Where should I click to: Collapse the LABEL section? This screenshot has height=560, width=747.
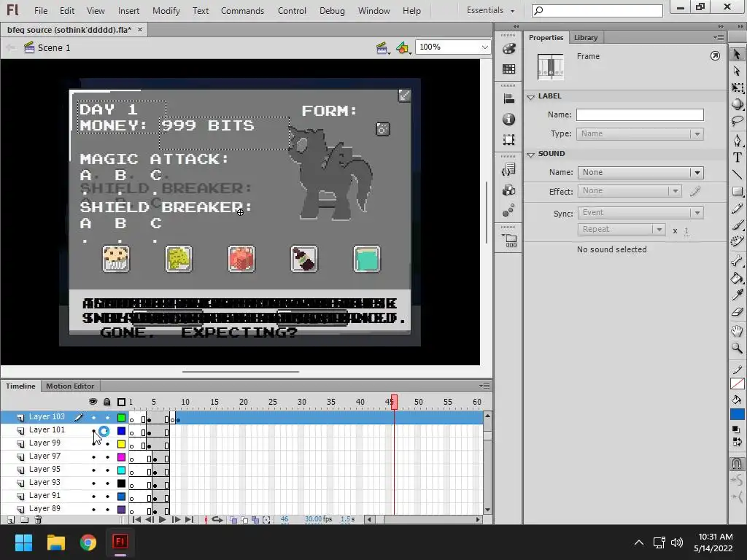tap(531, 97)
